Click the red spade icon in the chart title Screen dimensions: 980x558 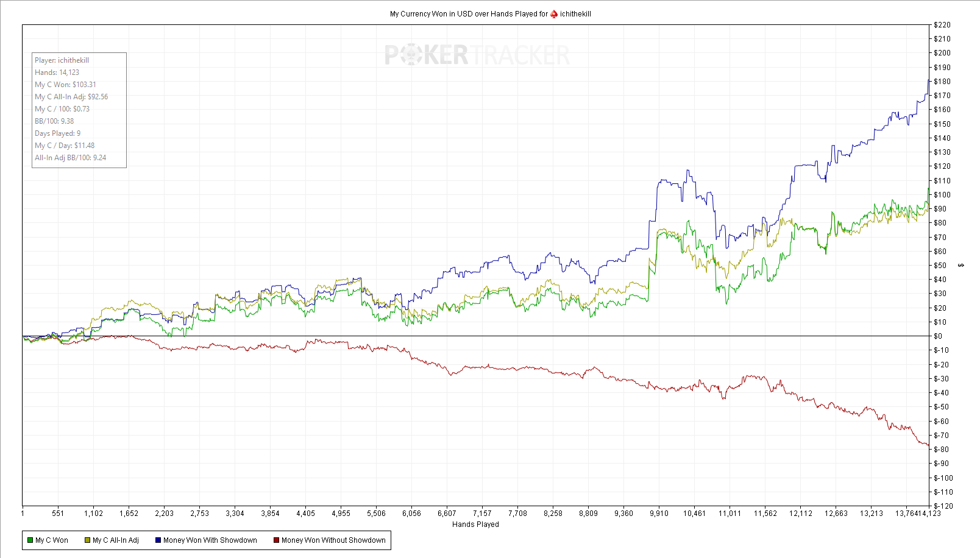coord(554,14)
